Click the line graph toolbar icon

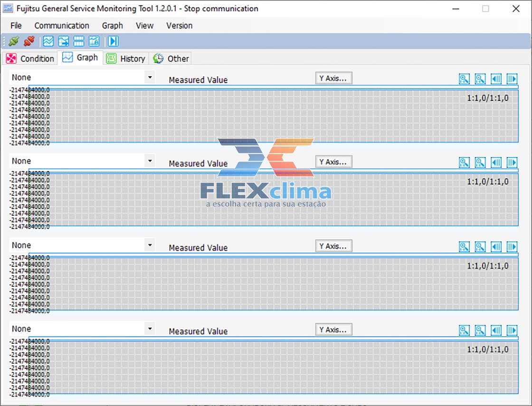pos(48,41)
